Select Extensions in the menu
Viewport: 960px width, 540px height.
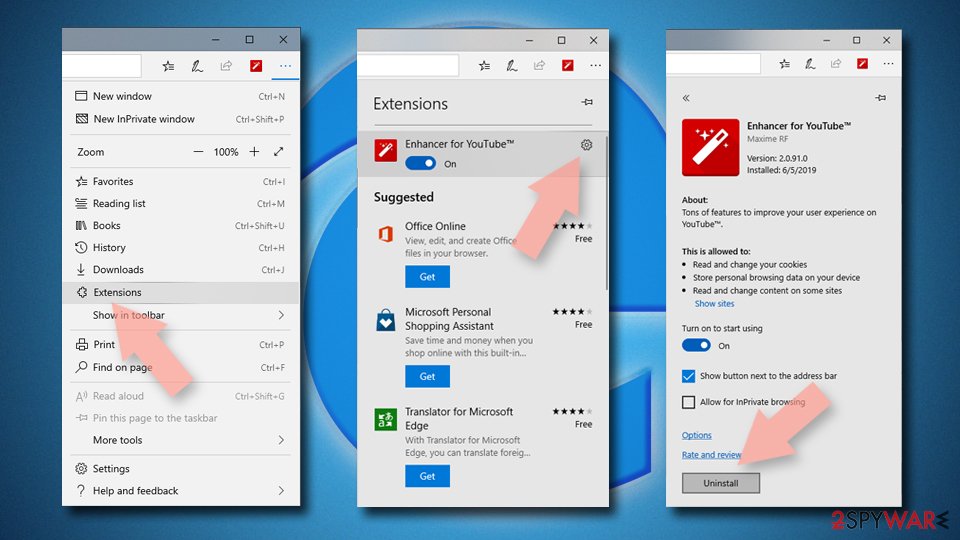(x=181, y=293)
